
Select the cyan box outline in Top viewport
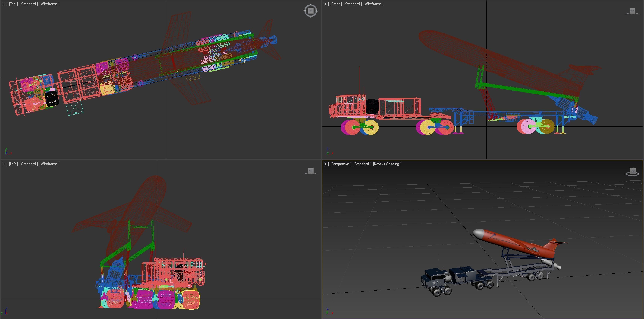(74, 108)
